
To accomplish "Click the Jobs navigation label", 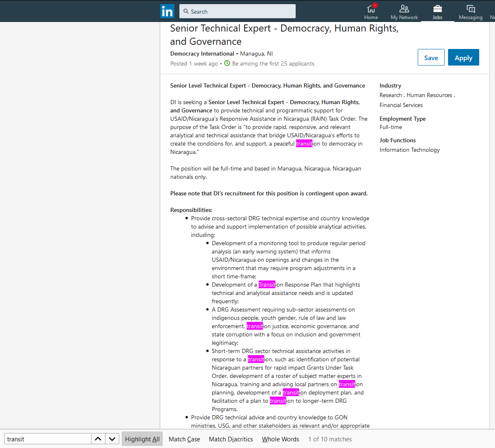I will click(437, 17).
